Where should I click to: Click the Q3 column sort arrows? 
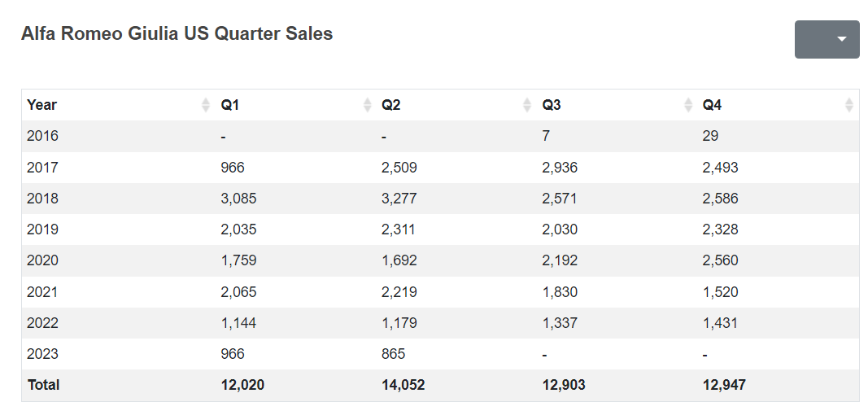[688, 105]
